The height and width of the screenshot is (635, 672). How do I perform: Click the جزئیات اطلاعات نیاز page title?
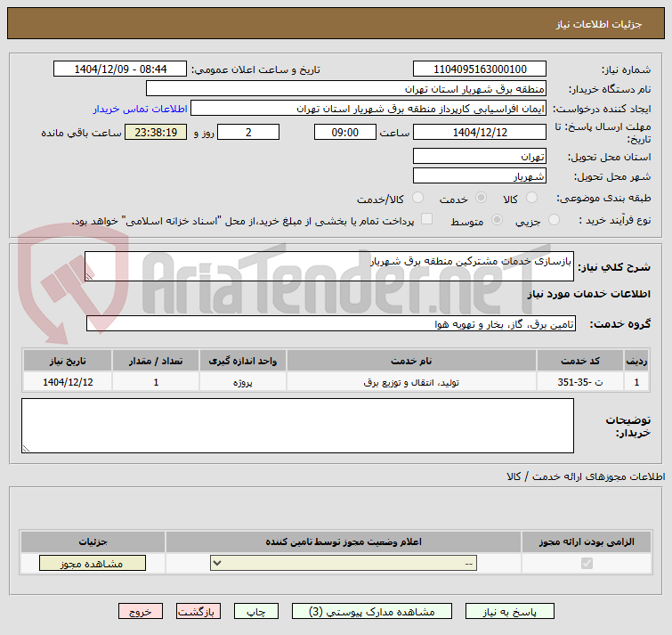click(598, 24)
